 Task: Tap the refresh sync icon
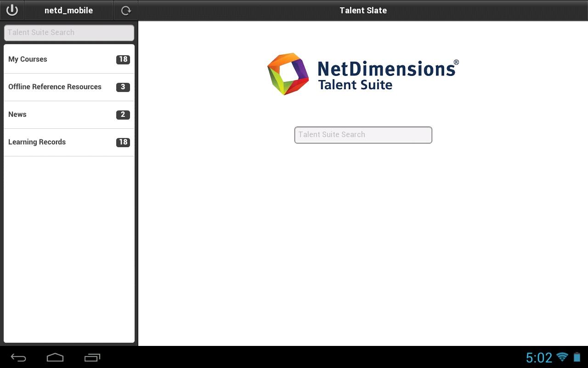(x=126, y=10)
